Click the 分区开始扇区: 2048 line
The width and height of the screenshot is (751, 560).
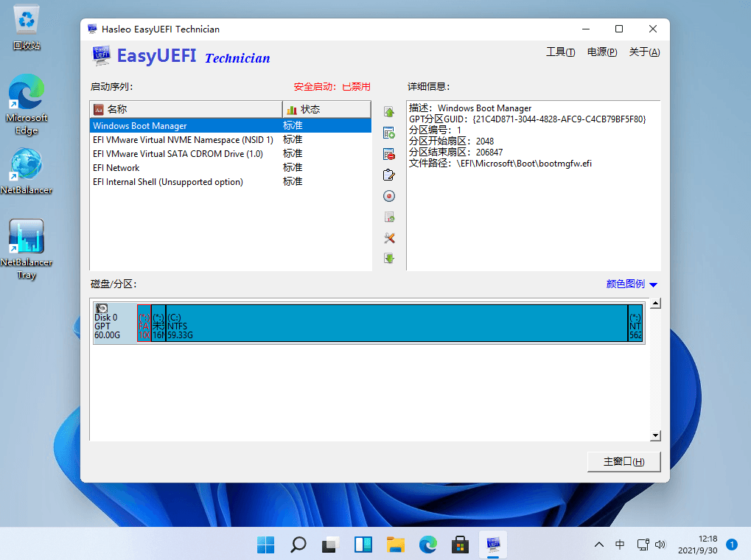[x=451, y=141]
